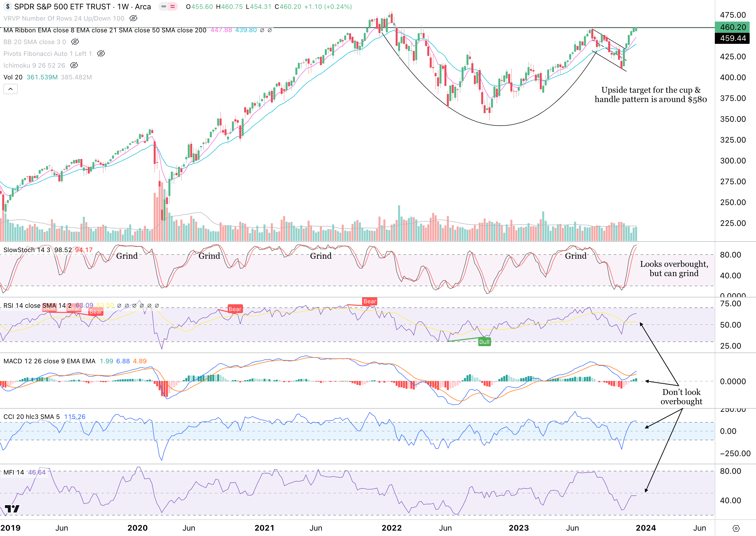The image size is (756, 536).
Task: Select the CCI 20 hlc3 legend
Action: [x=32, y=417]
